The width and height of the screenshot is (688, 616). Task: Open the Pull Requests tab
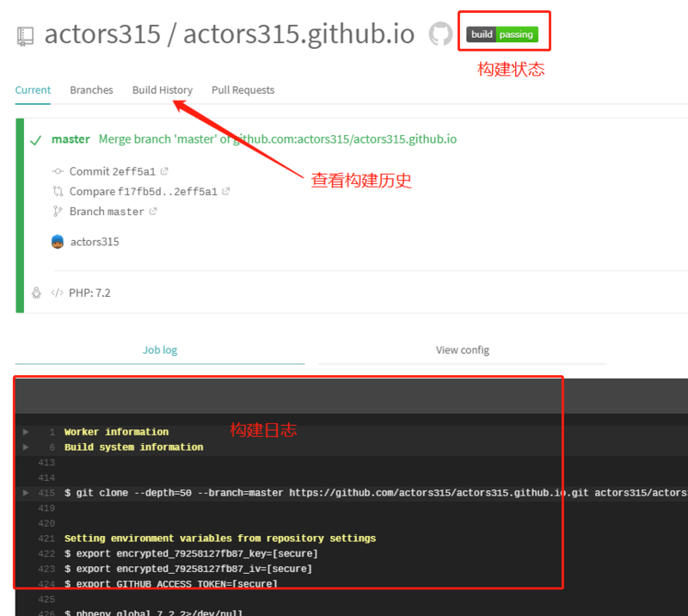tap(243, 90)
